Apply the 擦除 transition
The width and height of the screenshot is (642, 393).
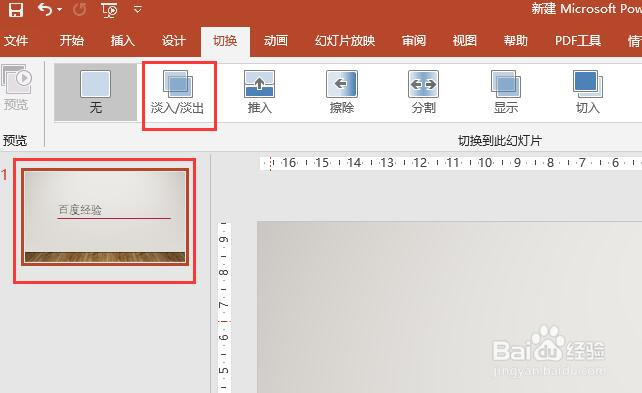(342, 92)
